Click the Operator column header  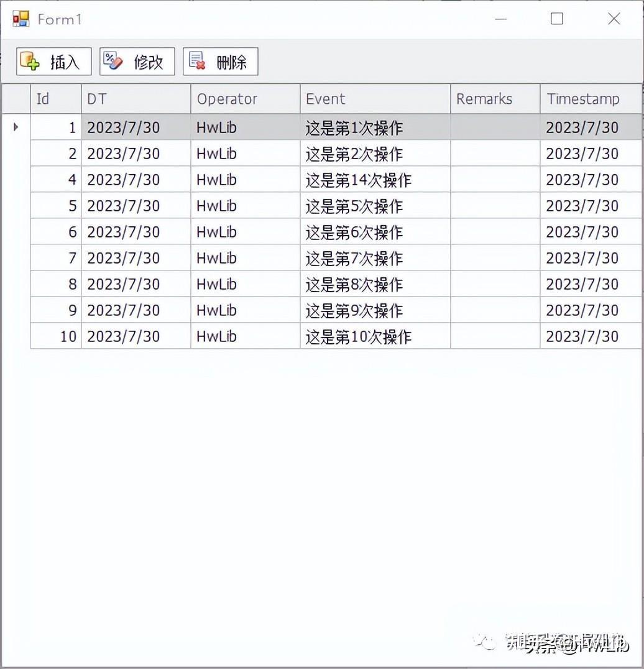coord(227,98)
